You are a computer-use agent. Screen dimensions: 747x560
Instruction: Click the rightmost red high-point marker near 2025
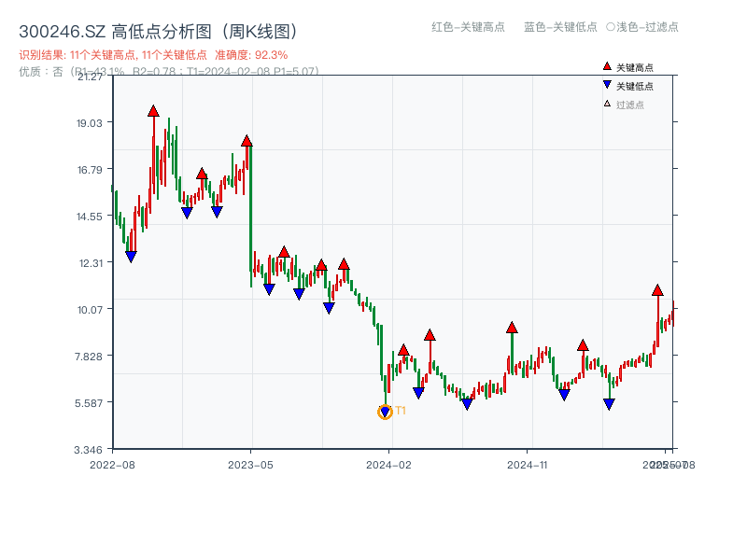coord(657,290)
